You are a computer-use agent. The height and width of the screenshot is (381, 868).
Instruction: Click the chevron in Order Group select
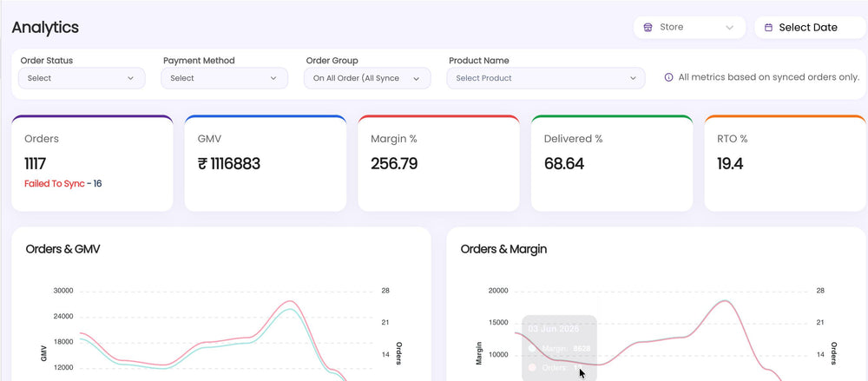click(417, 78)
